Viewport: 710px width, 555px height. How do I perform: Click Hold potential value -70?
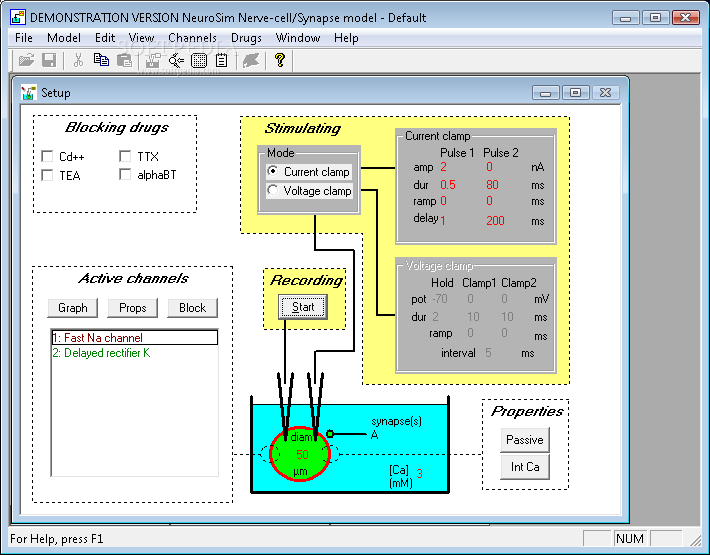(x=440, y=299)
